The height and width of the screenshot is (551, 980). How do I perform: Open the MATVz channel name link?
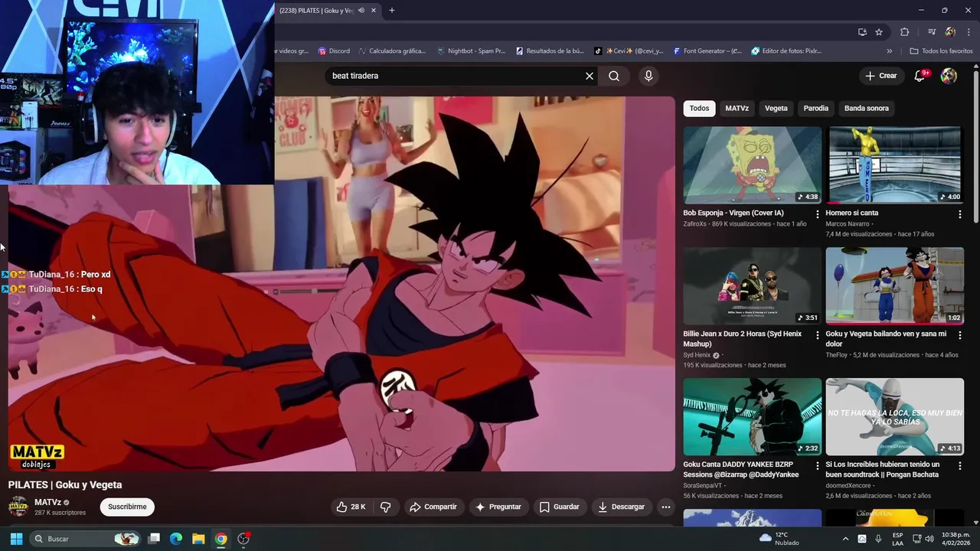[47, 502]
